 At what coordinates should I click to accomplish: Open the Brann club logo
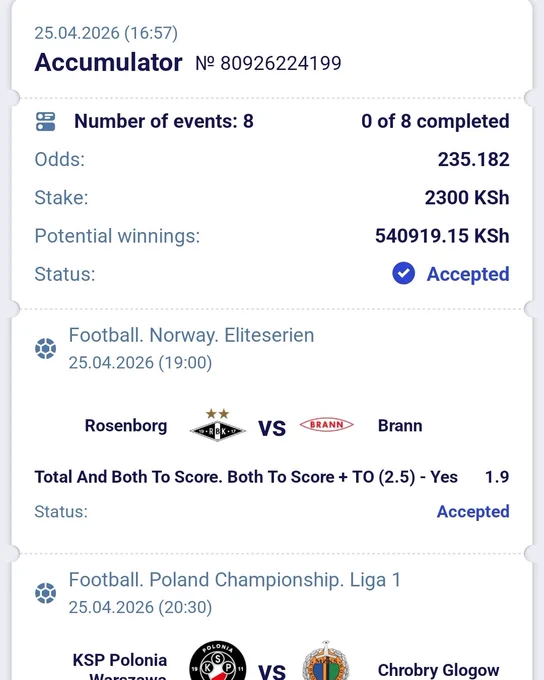click(x=327, y=425)
